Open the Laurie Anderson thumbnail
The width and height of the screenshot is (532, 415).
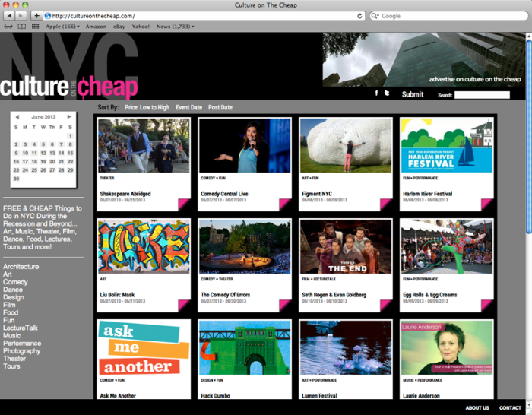(x=447, y=347)
